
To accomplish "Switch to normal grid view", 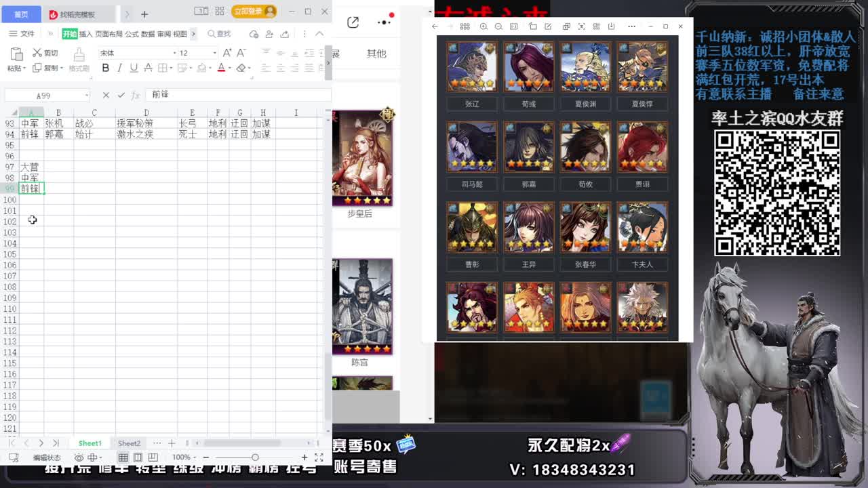I will 123,457.
